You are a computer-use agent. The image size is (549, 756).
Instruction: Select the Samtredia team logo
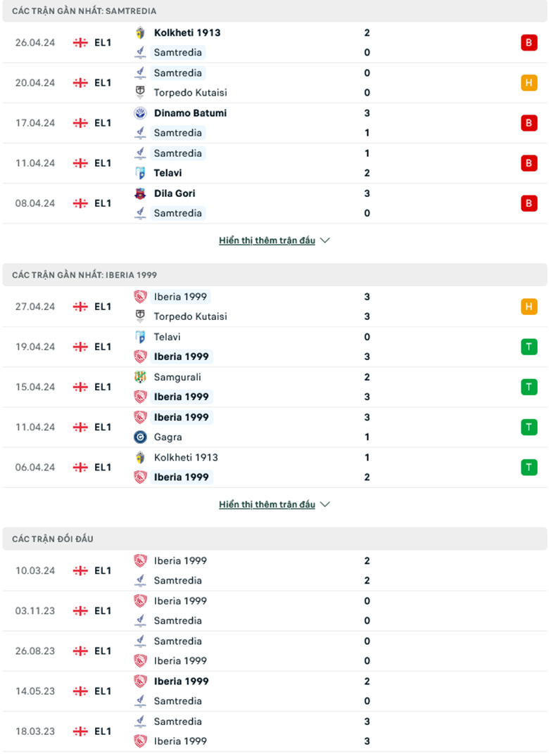pyautogui.click(x=140, y=52)
